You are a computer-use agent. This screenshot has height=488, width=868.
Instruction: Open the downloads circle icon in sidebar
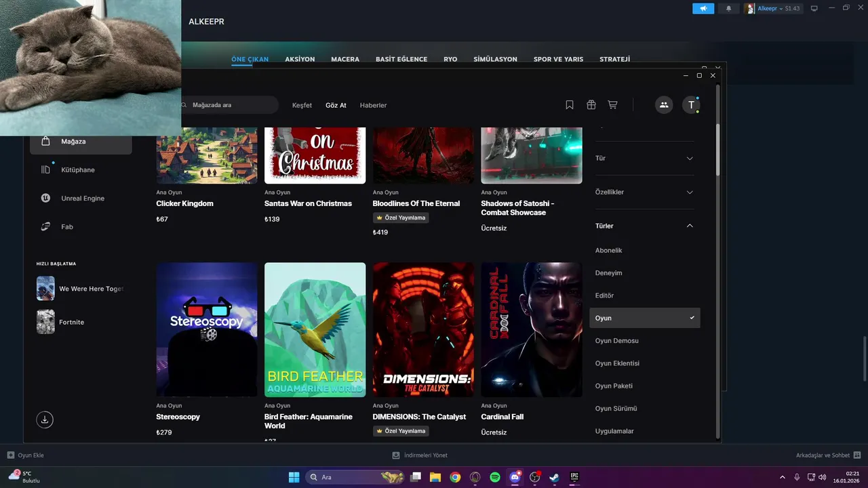[x=45, y=420]
